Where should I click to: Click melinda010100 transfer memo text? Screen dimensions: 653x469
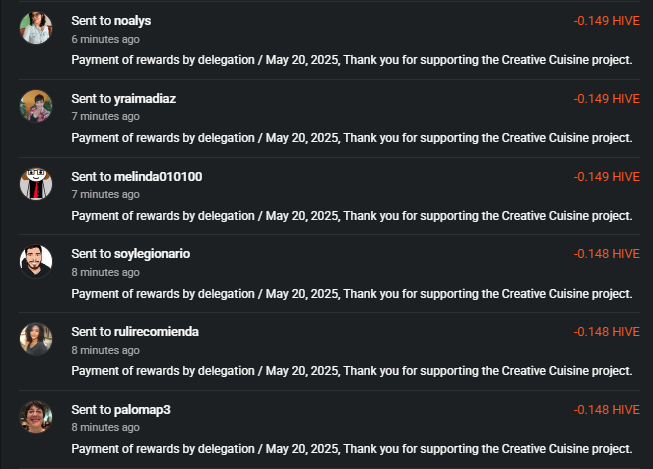coord(352,216)
